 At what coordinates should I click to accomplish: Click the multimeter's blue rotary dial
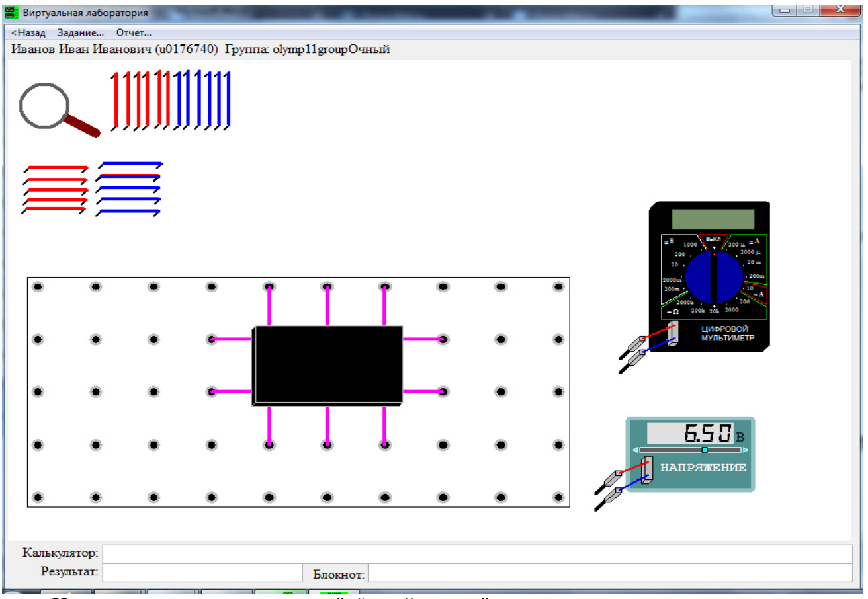[715, 276]
